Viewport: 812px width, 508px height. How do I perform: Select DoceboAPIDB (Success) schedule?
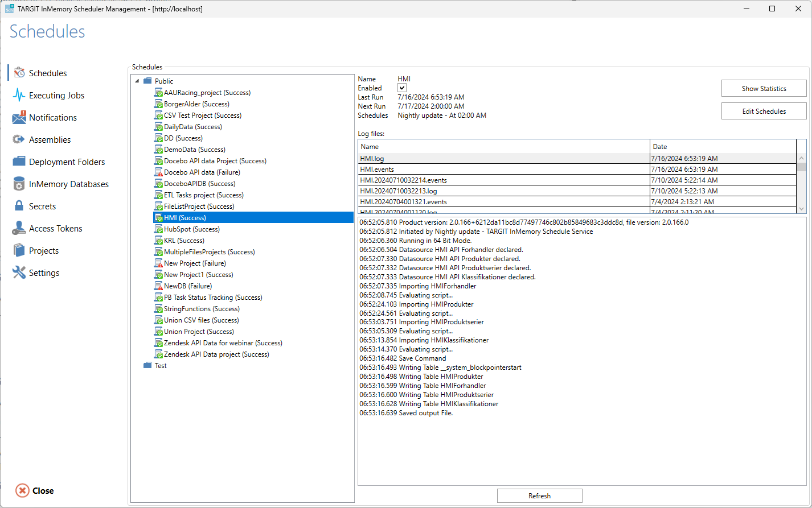pos(200,184)
